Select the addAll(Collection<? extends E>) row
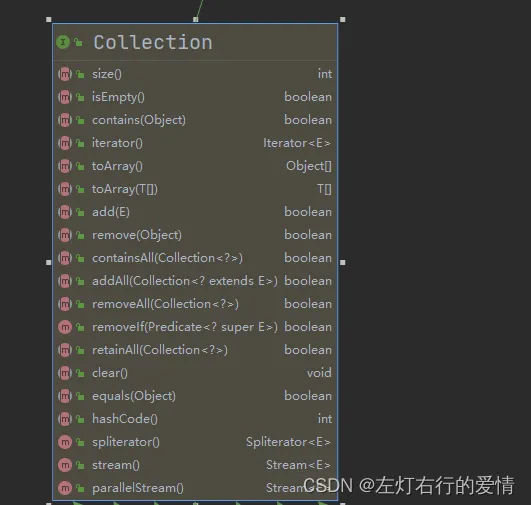This screenshot has height=505, width=531. [x=195, y=281]
